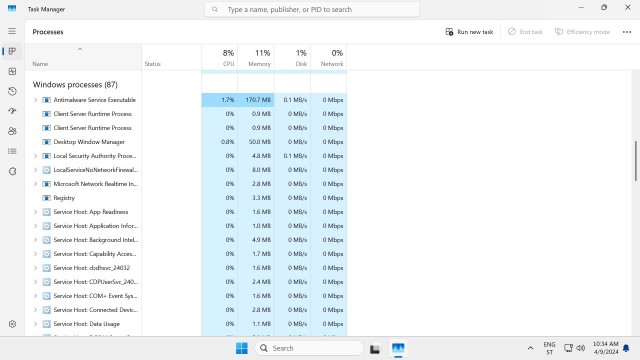Screen dimensions: 640x360
Task: Open the clock showing 10:34 AM
Action: (x=606, y=348)
